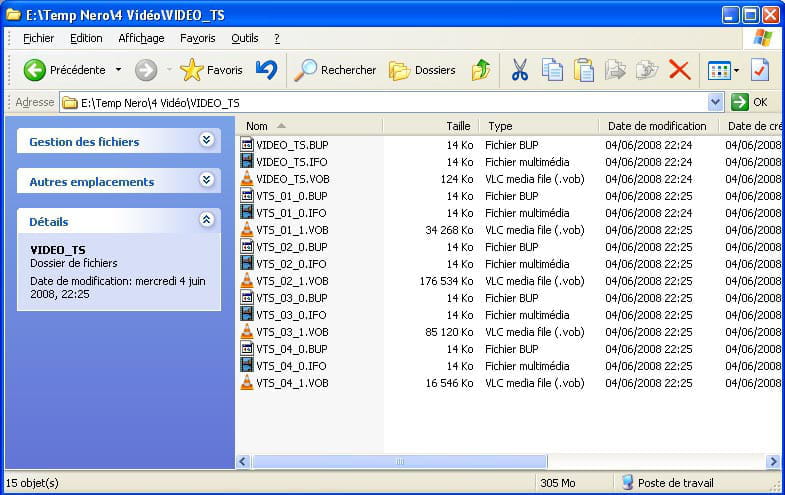Open the ? help menu
785x495 pixels.
click(x=277, y=39)
